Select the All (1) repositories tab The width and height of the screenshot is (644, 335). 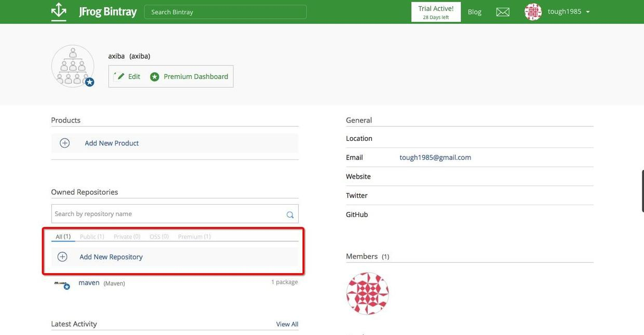point(63,236)
